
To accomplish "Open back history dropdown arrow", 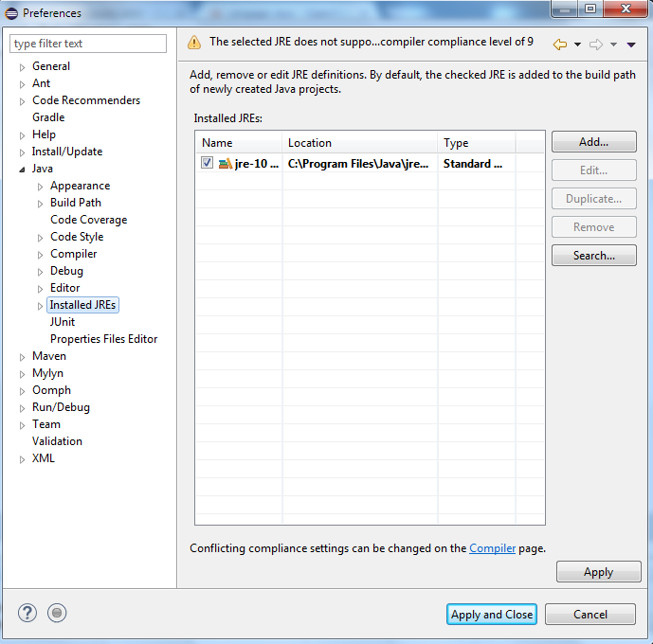I will (x=577, y=45).
